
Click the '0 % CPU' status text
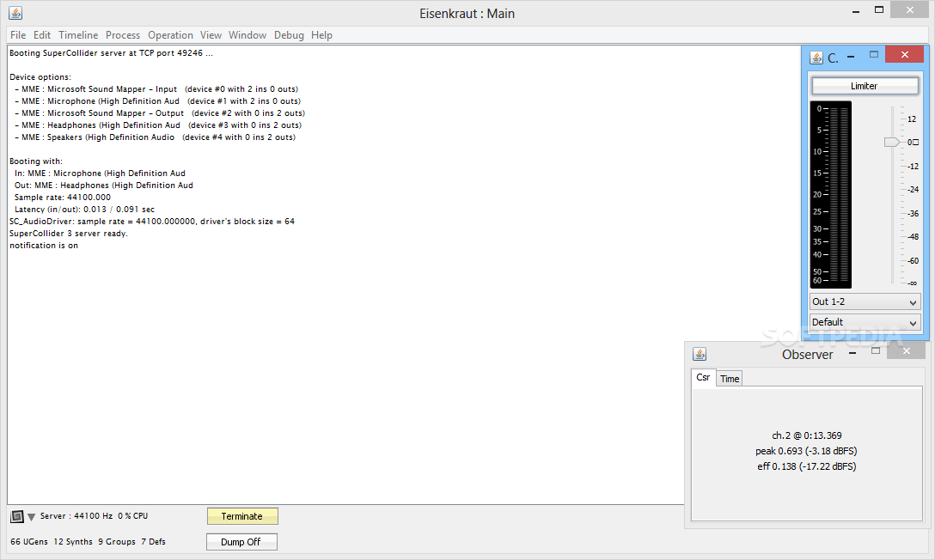point(133,516)
